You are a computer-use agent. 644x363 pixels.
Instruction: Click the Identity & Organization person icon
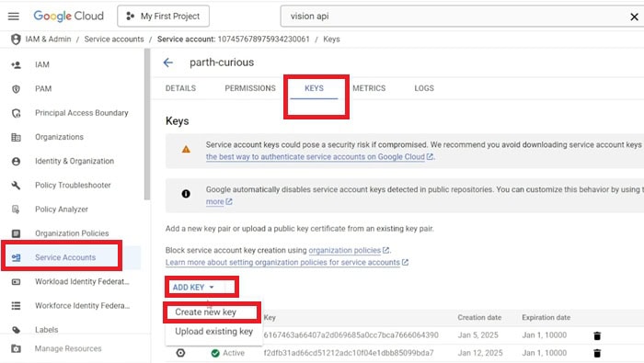click(16, 161)
